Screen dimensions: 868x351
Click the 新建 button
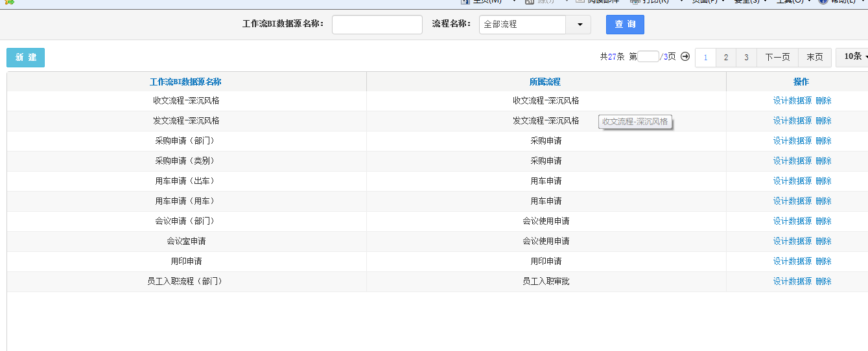pos(26,58)
